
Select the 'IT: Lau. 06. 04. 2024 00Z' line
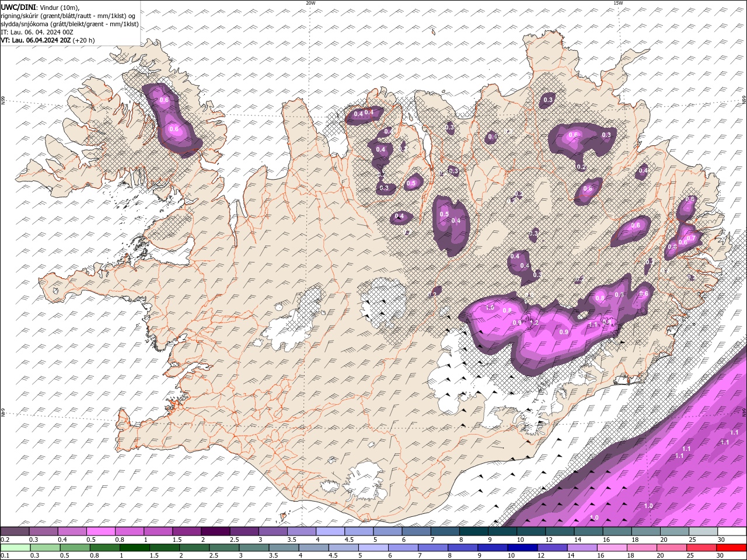(x=39, y=32)
